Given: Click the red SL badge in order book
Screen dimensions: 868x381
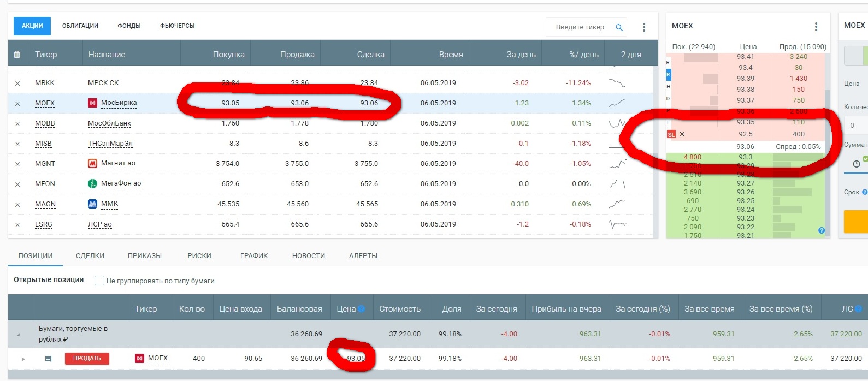Looking at the screenshot, I should (x=671, y=134).
